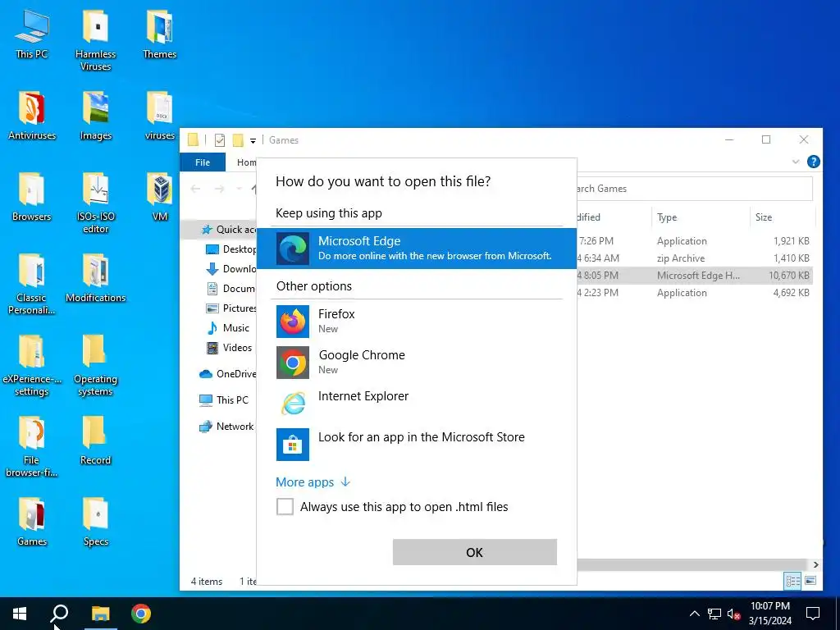Select Record desktop folder

(96, 441)
